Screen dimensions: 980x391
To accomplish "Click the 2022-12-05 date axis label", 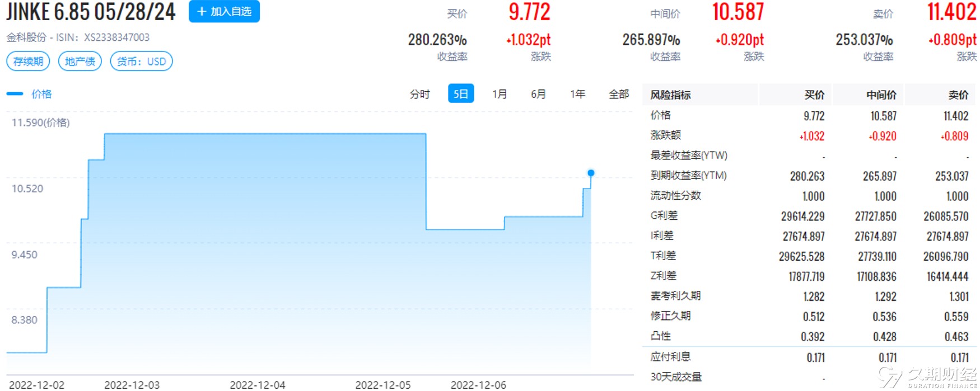I will [383, 385].
